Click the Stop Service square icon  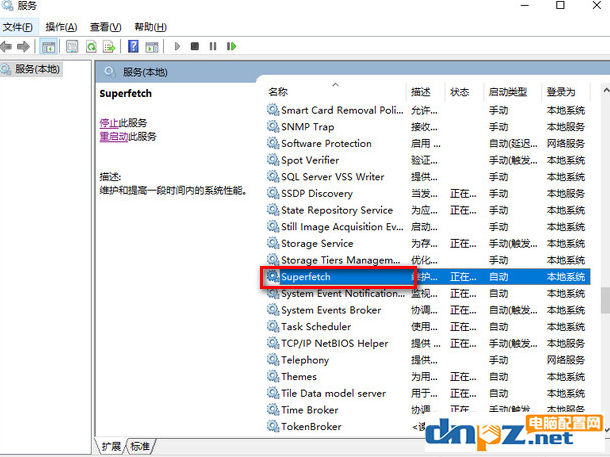195,46
